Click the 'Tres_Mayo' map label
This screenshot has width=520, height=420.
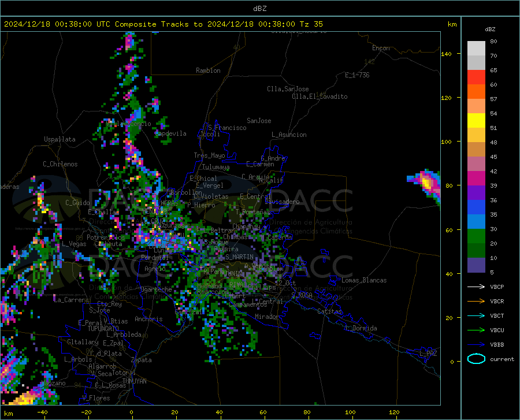tap(209, 155)
